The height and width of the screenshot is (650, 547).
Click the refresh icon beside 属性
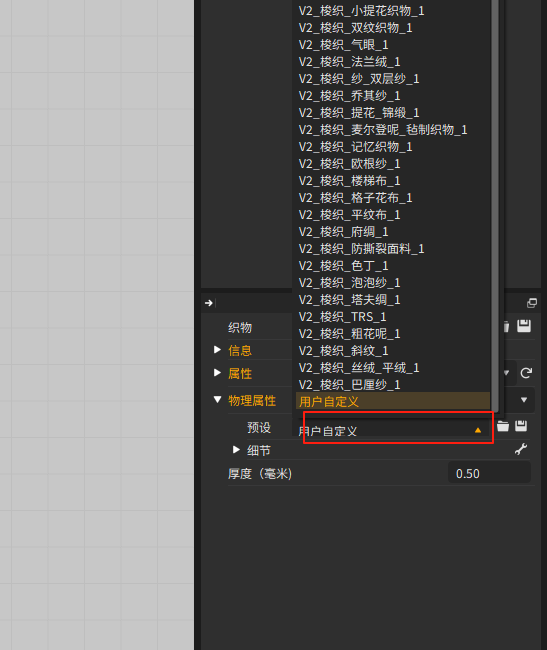[526, 373]
